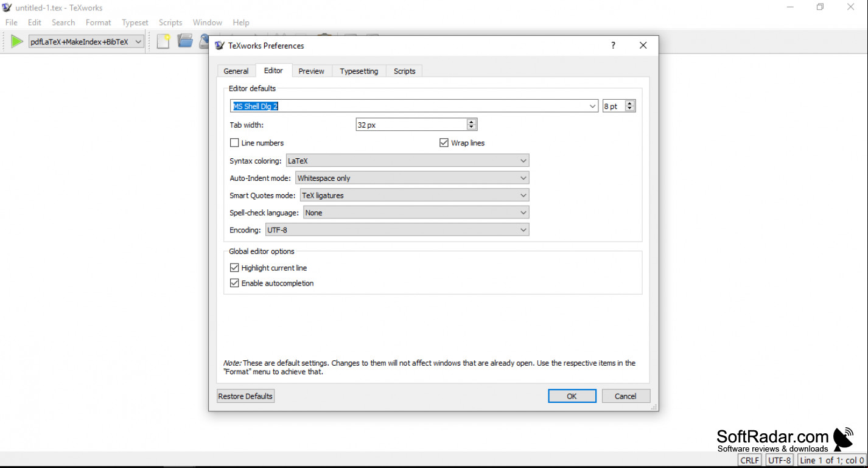Click the green Typeset play button
This screenshot has height=468, width=868.
pos(17,41)
